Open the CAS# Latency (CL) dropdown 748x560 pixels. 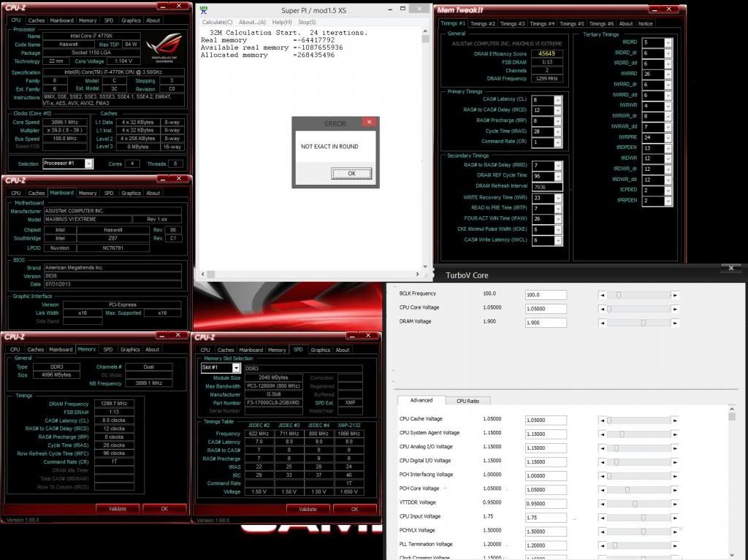[557, 100]
